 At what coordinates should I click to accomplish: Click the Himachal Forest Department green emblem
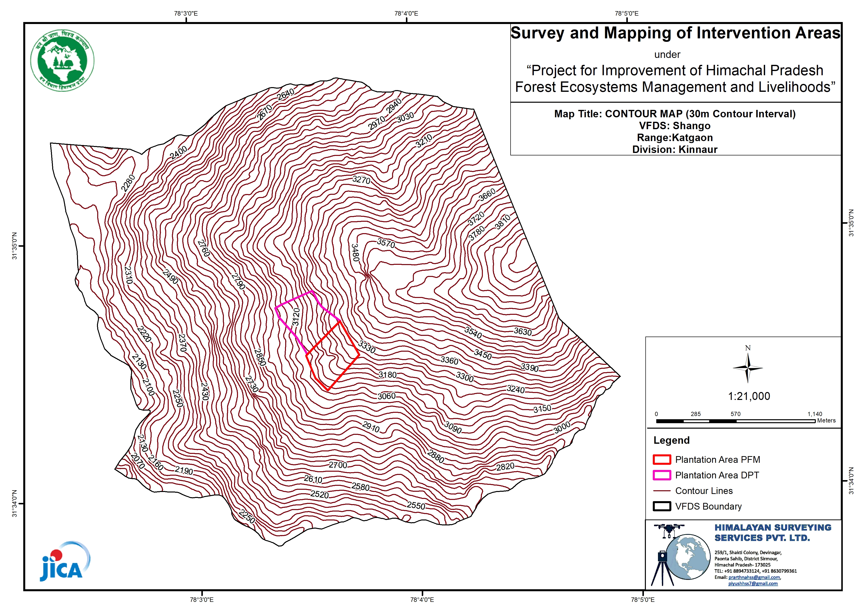pos(62,61)
